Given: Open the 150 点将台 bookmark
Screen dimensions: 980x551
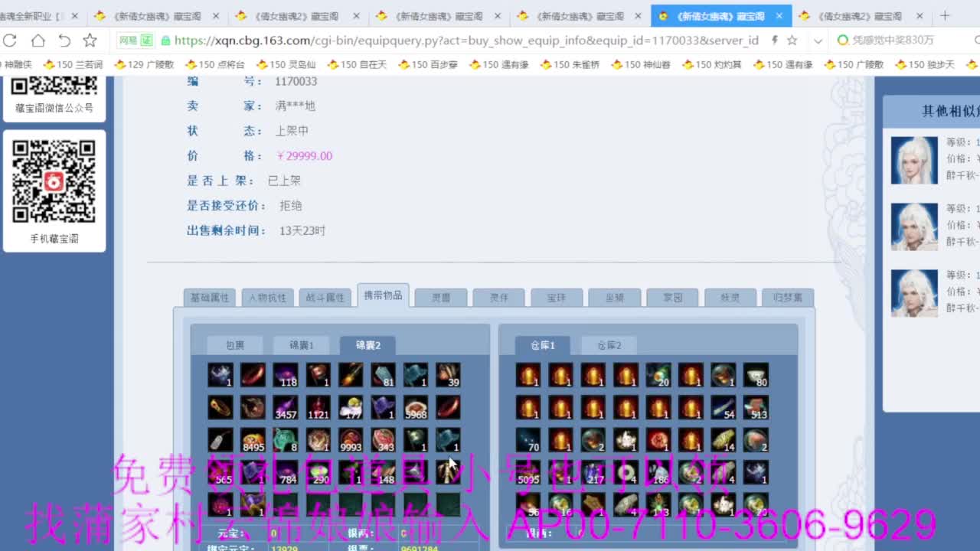Looking at the screenshot, I should coord(215,65).
